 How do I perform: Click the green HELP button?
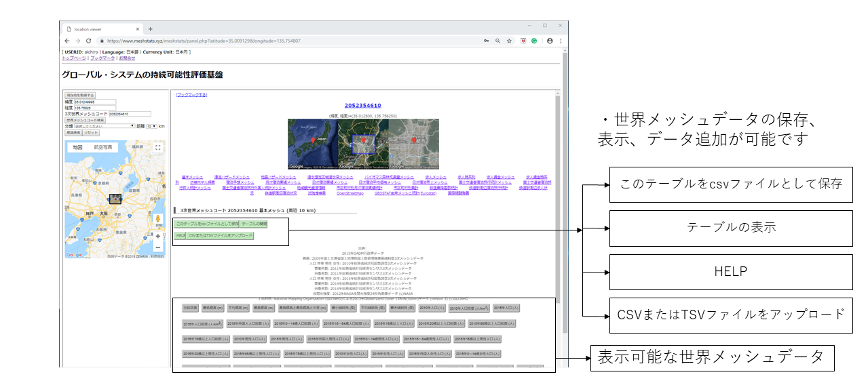pos(180,235)
